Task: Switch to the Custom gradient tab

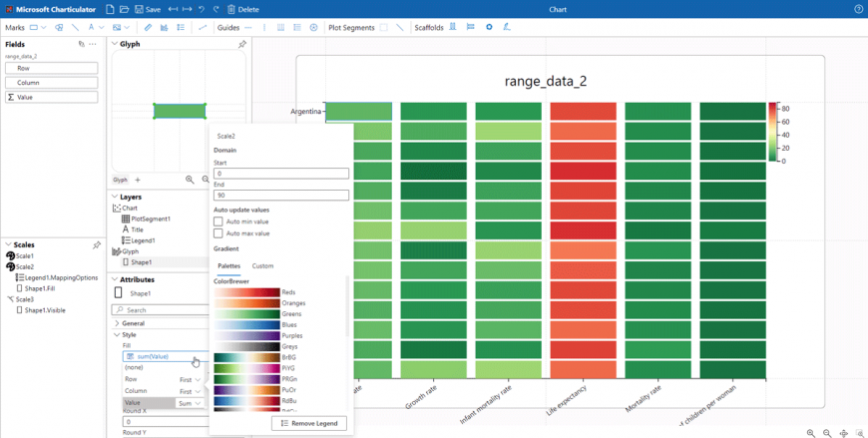Action: pyautogui.click(x=262, y=266)
